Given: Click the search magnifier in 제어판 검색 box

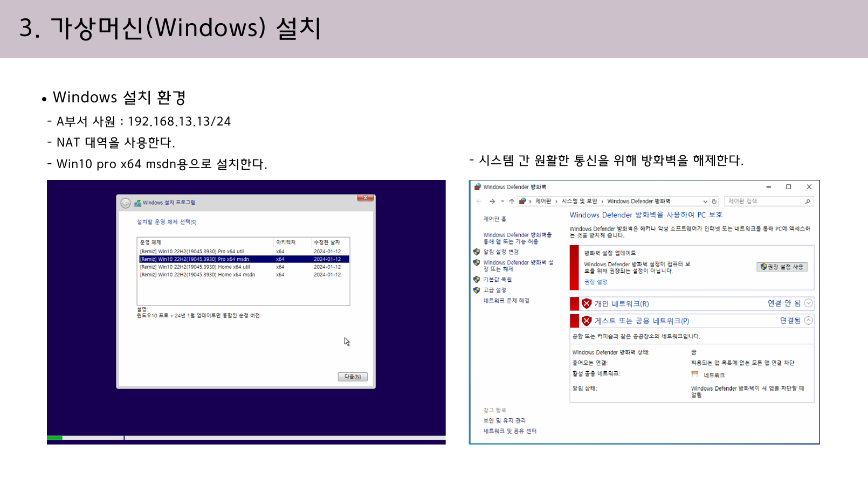Looking at the screenshot, I should coord(807,202).
